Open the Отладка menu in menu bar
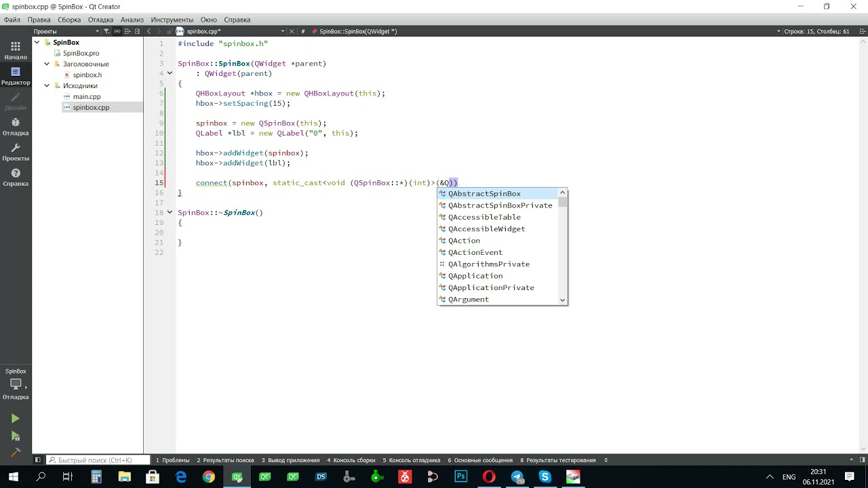This screenshot has width=868, height=488. point(100,20)
